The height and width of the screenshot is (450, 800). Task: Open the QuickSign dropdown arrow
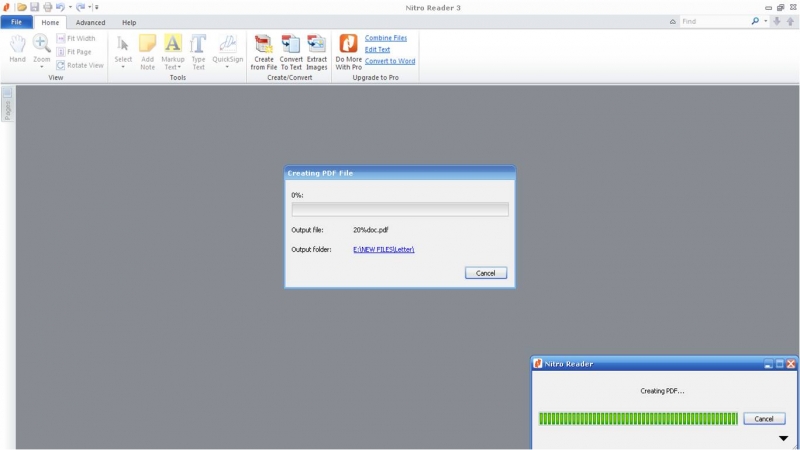[227, 67]
